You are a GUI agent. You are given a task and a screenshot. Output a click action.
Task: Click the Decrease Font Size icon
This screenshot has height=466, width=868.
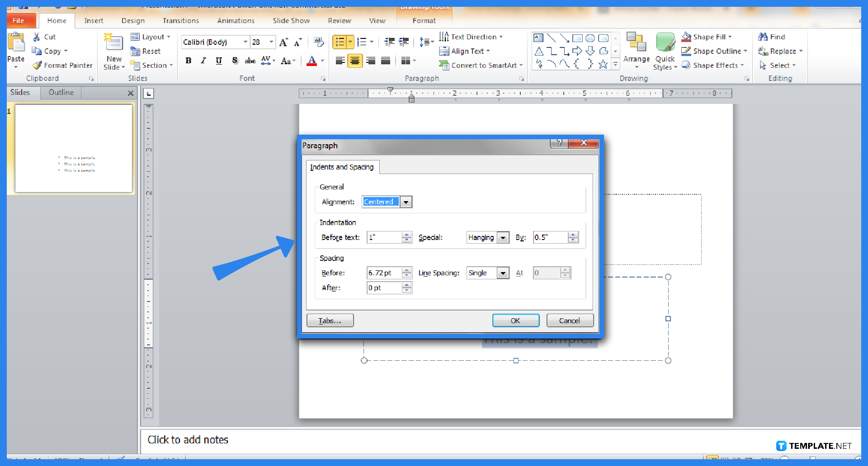[x=298, y=42]
